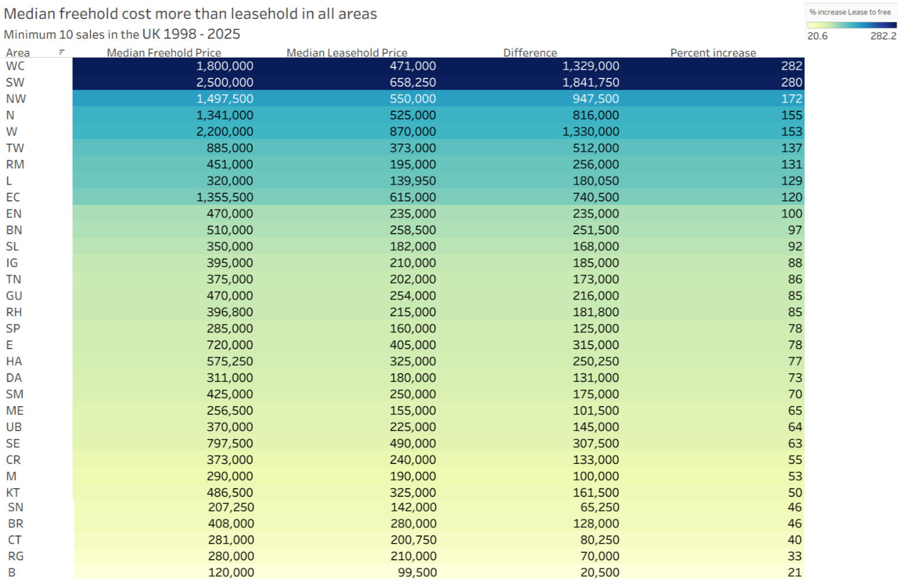Click difference 100,000 in M row
This screenshot has height=588, width=907.
[596, 477]
